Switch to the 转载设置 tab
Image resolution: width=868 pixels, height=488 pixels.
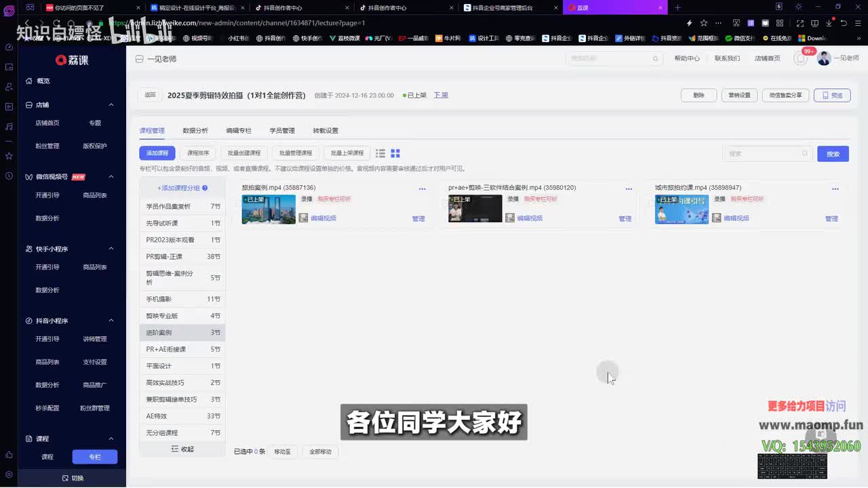point(325,130)
